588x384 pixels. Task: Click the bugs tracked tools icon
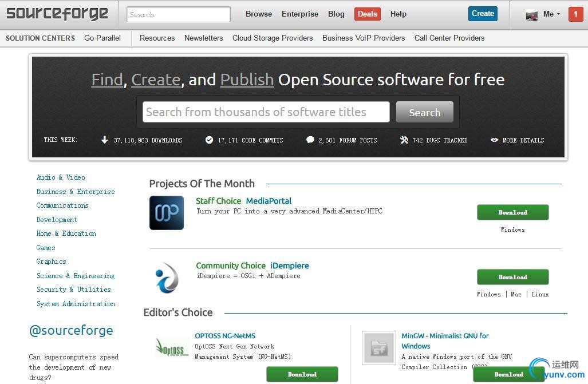[404, 140]
